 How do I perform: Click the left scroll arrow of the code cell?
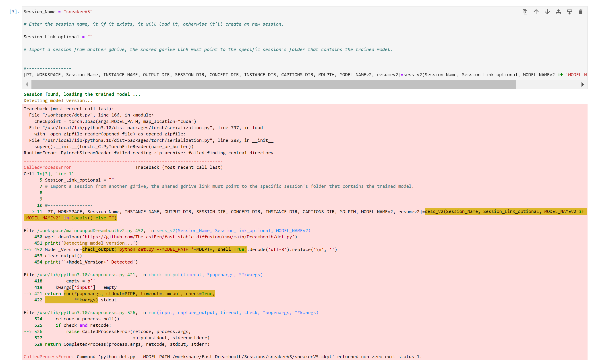tap(27, 84)
